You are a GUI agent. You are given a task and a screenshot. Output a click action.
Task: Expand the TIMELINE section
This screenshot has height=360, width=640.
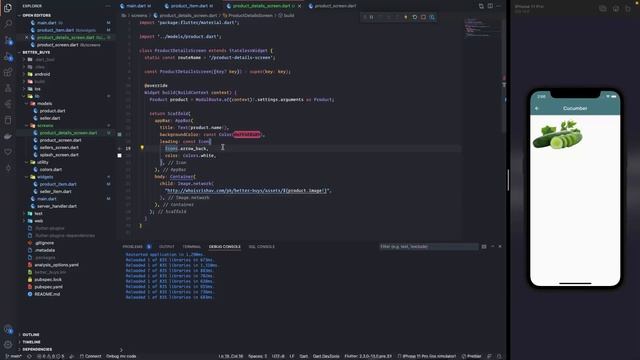(31, 342)
